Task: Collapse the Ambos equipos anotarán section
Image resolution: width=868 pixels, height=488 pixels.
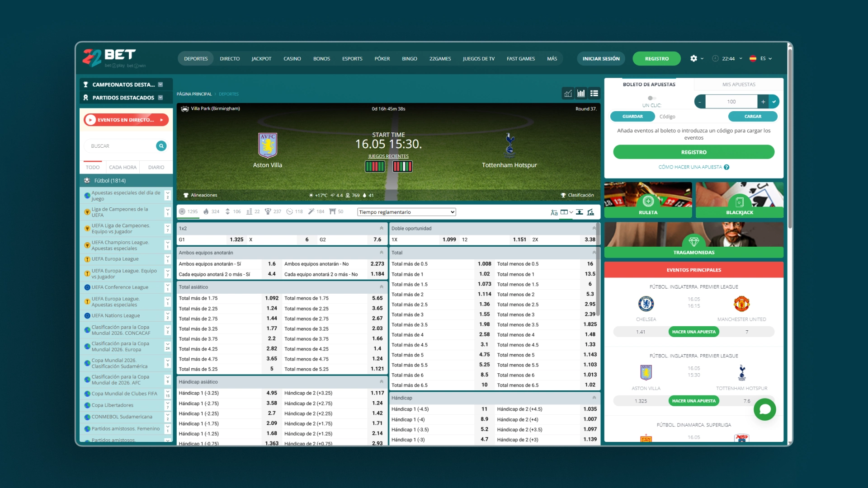Action: 382,253
